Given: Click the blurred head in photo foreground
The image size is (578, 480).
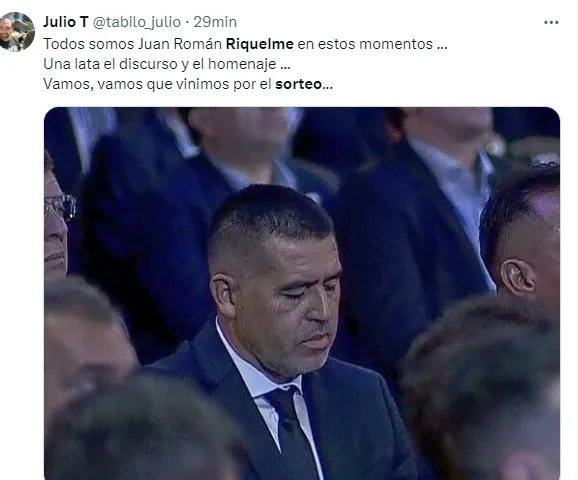Looking at the screenshot, I should [x=144, y=429].
